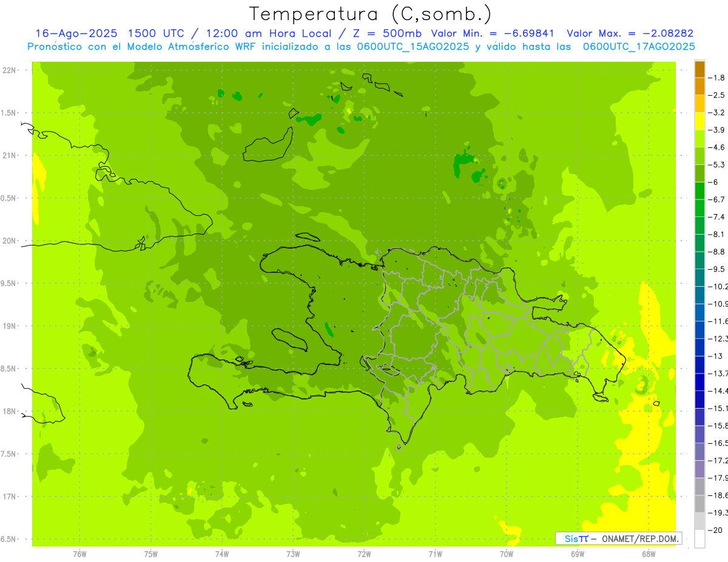Click the '71W' longitude label
Image resolution: width=728 pixels, height=562 pixels.
point(435,554)
